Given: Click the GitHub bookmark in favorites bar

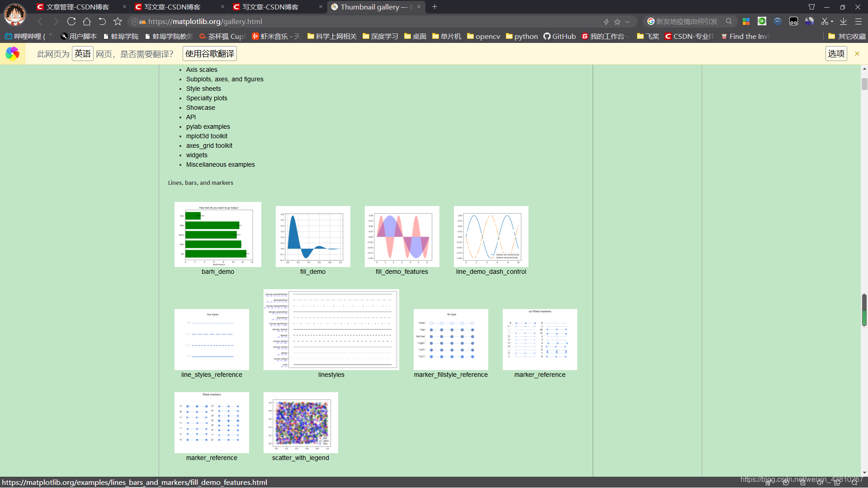Looking at the screenshot, I should (560, 36).
